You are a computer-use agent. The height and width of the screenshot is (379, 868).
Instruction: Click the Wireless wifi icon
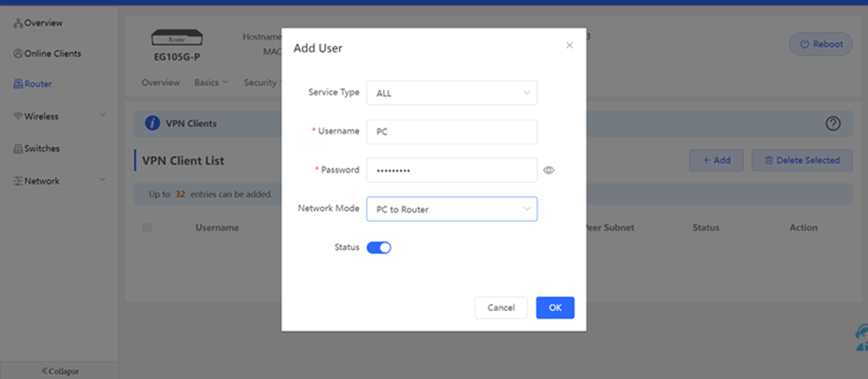pyautogui.click(x=18, y=116)
